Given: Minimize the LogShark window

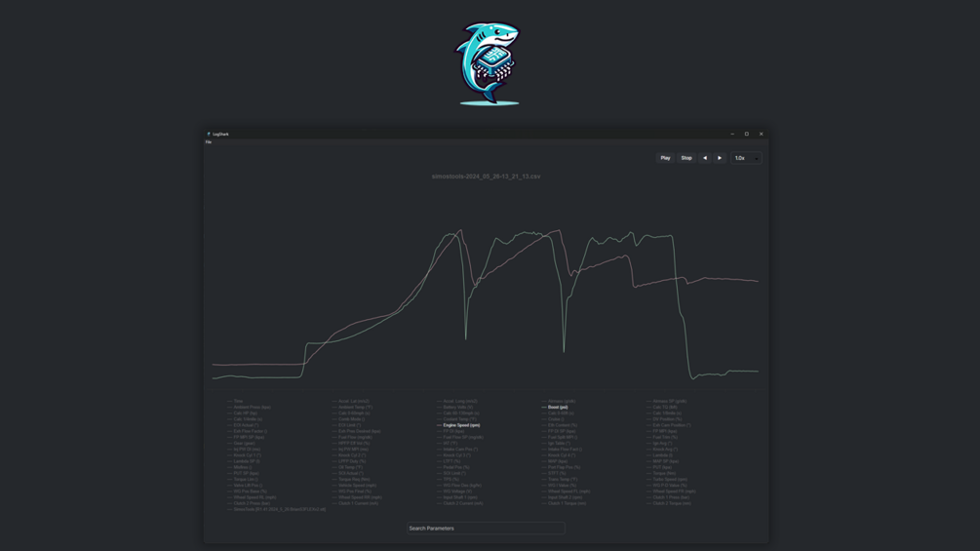Looking at the screenshot, I should [732, 134].
